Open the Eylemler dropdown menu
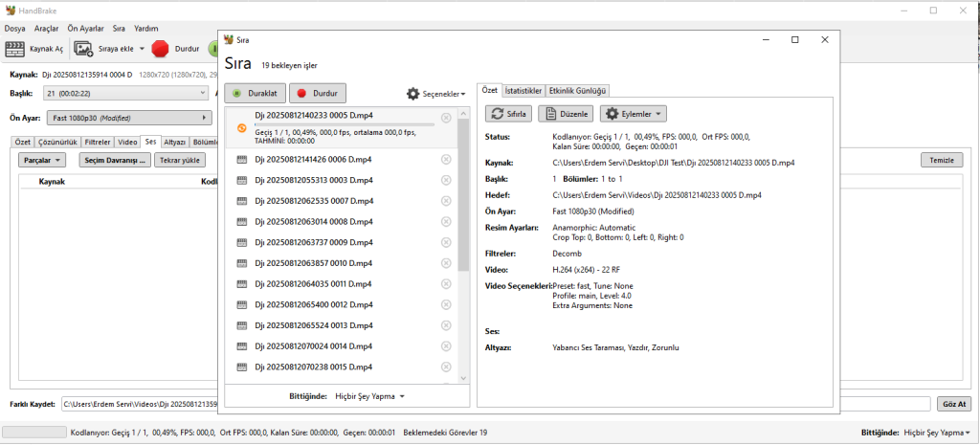This screenshot has height=445, width=980. [x=634, y=114]
